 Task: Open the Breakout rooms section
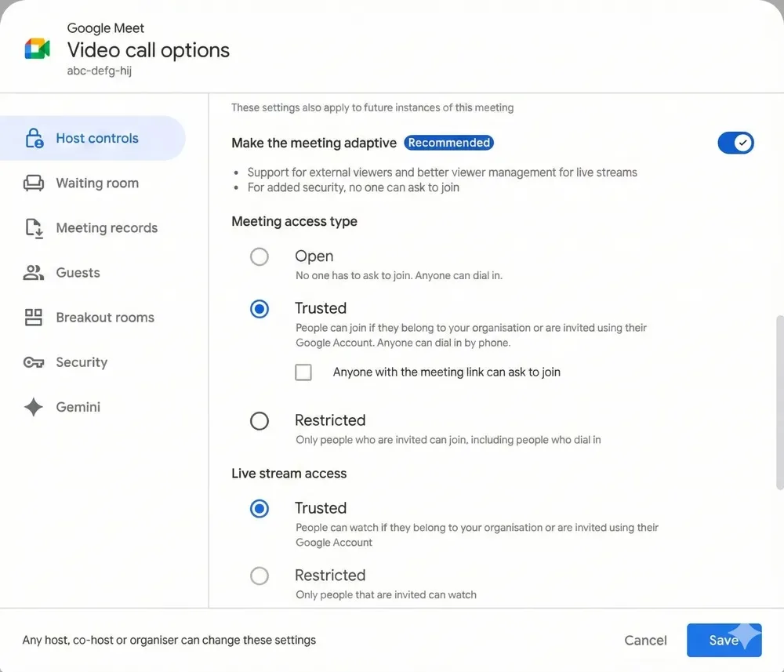105,317
